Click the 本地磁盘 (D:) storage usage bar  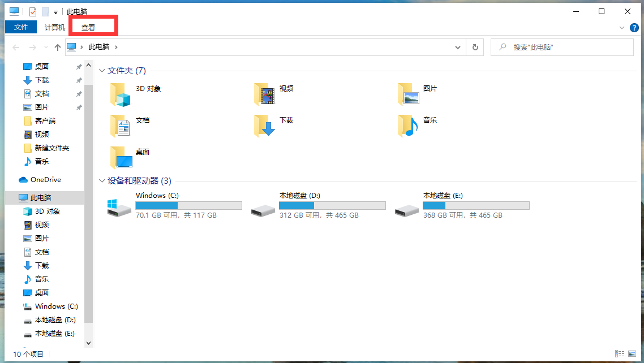pyautogui.click(x=332, y=205)
